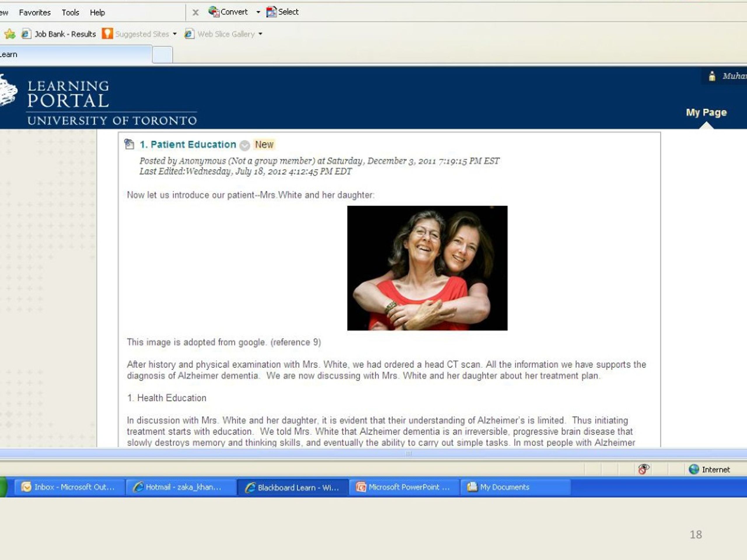Switch to Inbox - Microsoft Outlook taskbar button

tap(69, 487)
